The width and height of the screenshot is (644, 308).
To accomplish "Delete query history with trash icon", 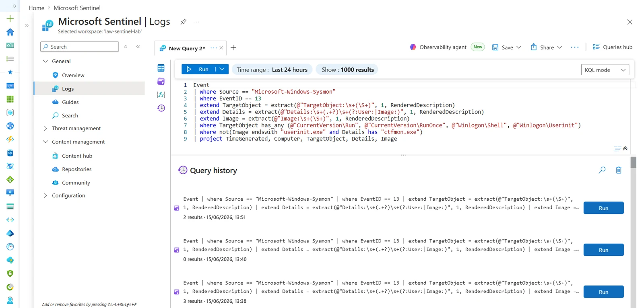I will [619, 170].
